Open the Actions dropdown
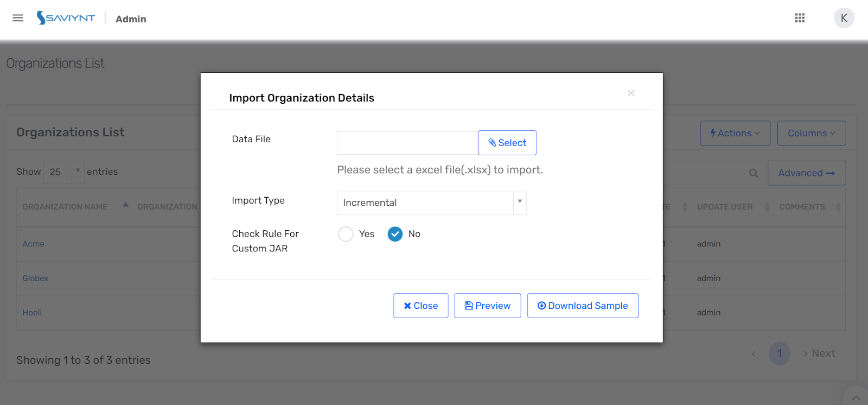Screen dimensions: 868x405 735,133
